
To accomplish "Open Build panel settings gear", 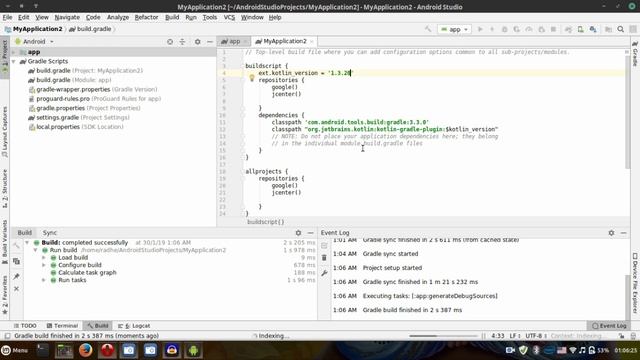I will (x=298, y=233).
